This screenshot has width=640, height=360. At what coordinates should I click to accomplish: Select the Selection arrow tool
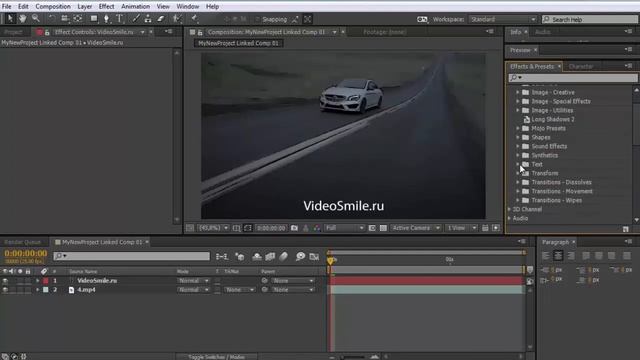click(x=10, y=18)
